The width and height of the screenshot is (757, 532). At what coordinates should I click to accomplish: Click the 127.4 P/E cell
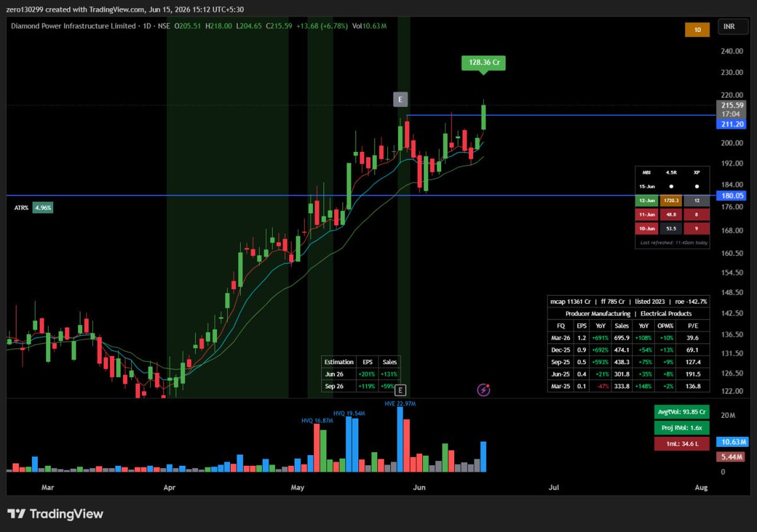point(692,362)
